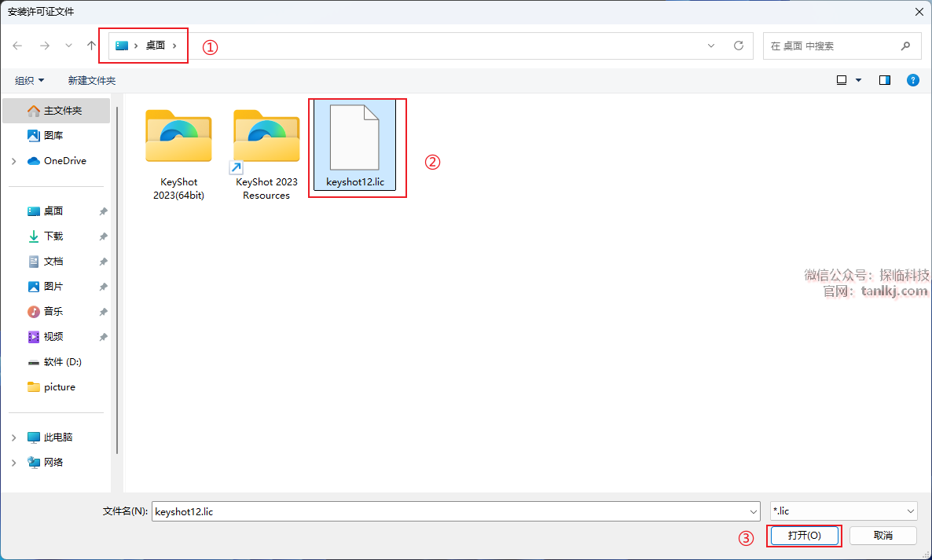The image size is (932, 560).
Task: Open the file name dropdown arrow
Action: (754, 511)
